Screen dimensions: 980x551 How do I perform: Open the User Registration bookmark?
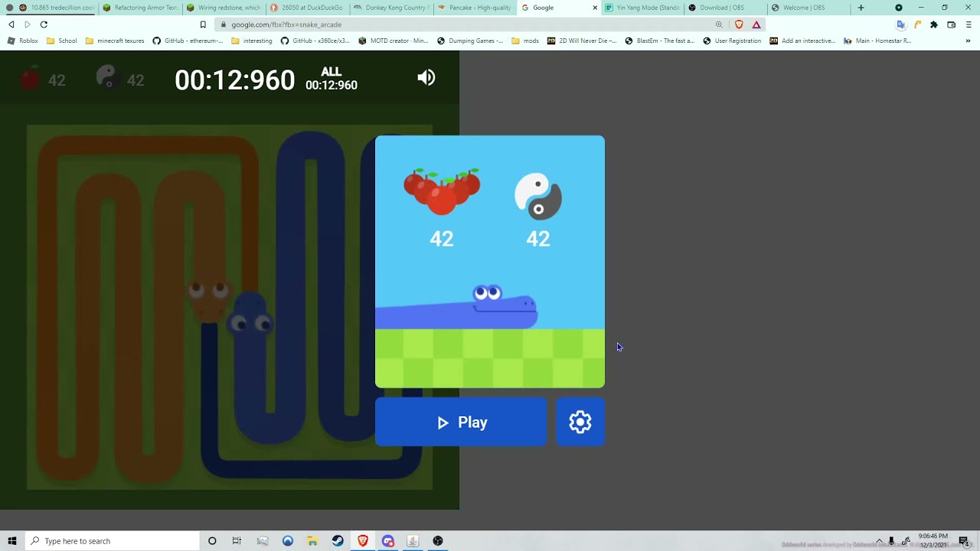click(733, 41)
